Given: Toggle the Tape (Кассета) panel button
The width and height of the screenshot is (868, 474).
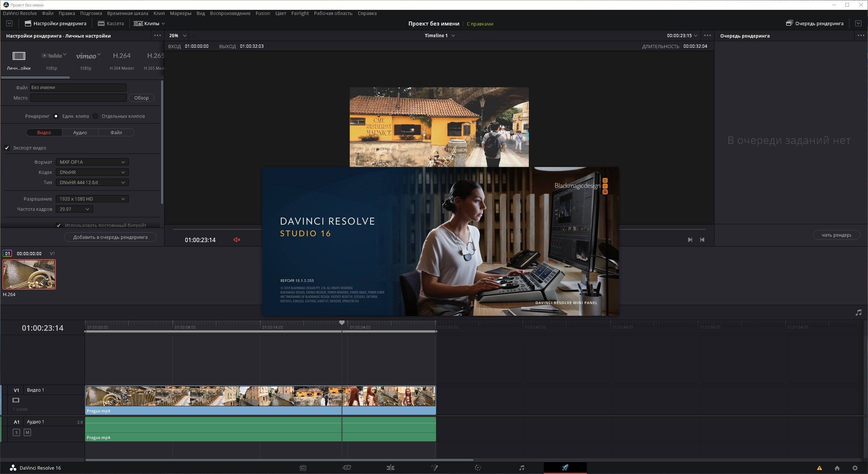Looking at the screenshot, I should pyautogui.click(x=111, y=23).
